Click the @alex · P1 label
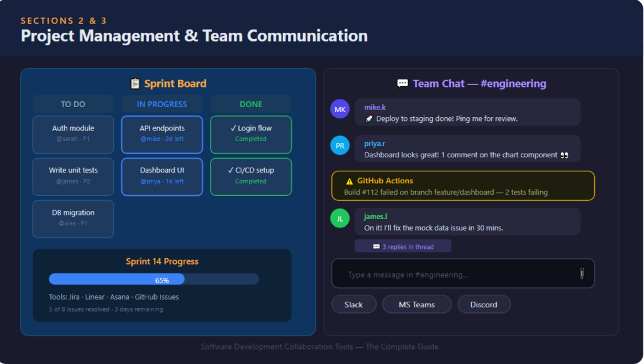Screen dimensions: 644x364 tap(73, 224)
